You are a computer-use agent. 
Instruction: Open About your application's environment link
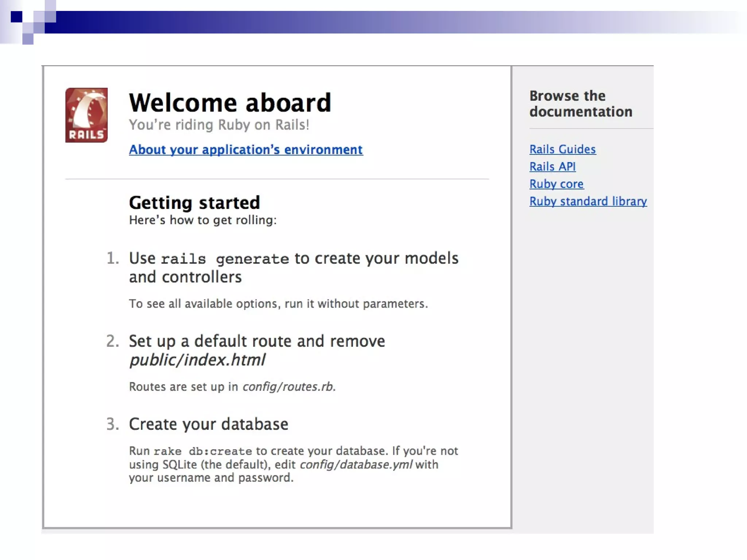coord(246,150)
